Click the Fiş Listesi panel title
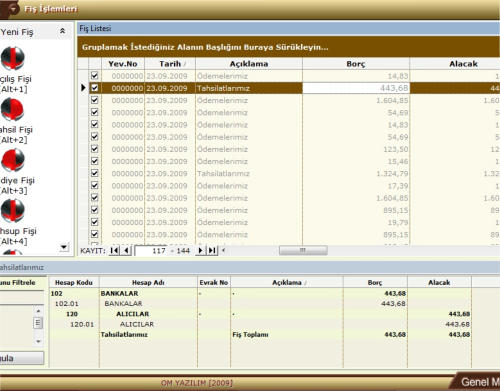 pyautogui.click(x=95, y=29)
